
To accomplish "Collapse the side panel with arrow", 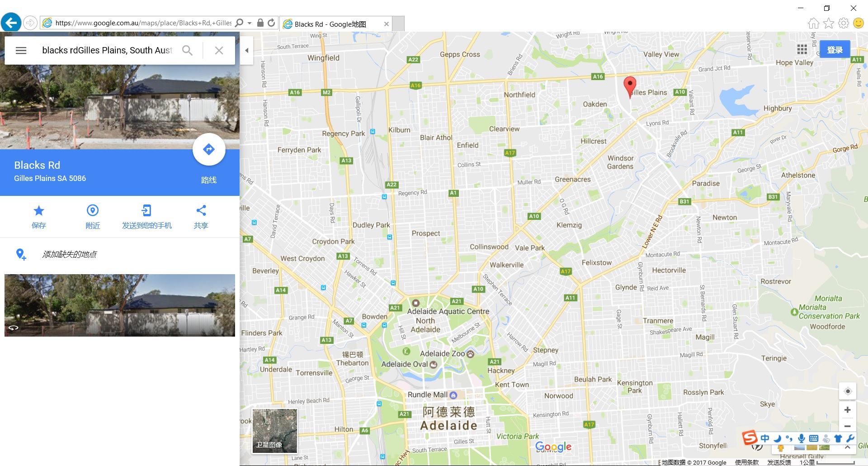I will 246,50.
